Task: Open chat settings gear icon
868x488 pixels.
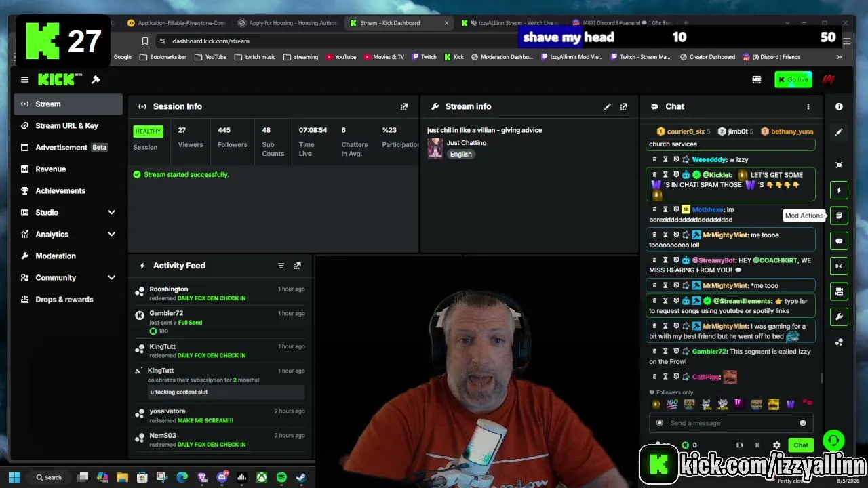Action: tap(776, 445)
